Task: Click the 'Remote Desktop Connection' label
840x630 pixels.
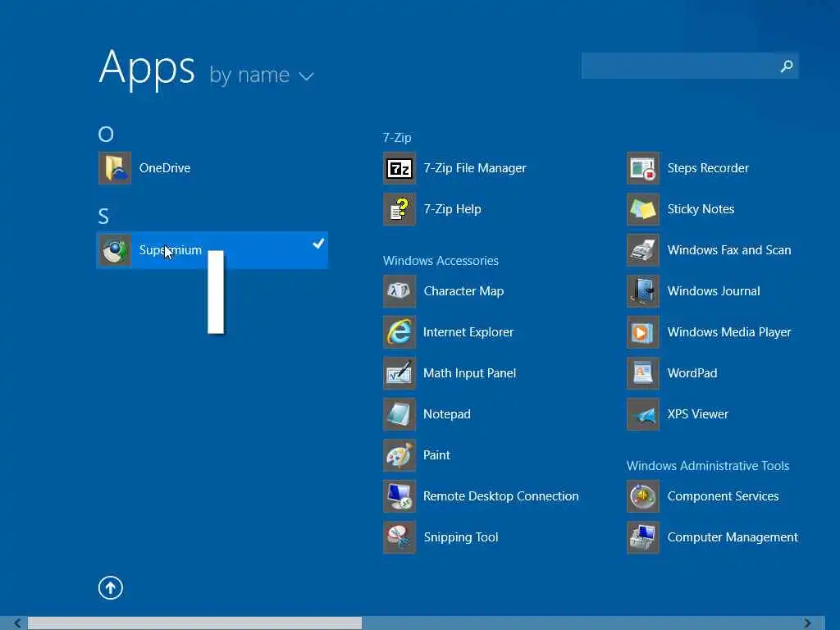Action: 501,496
